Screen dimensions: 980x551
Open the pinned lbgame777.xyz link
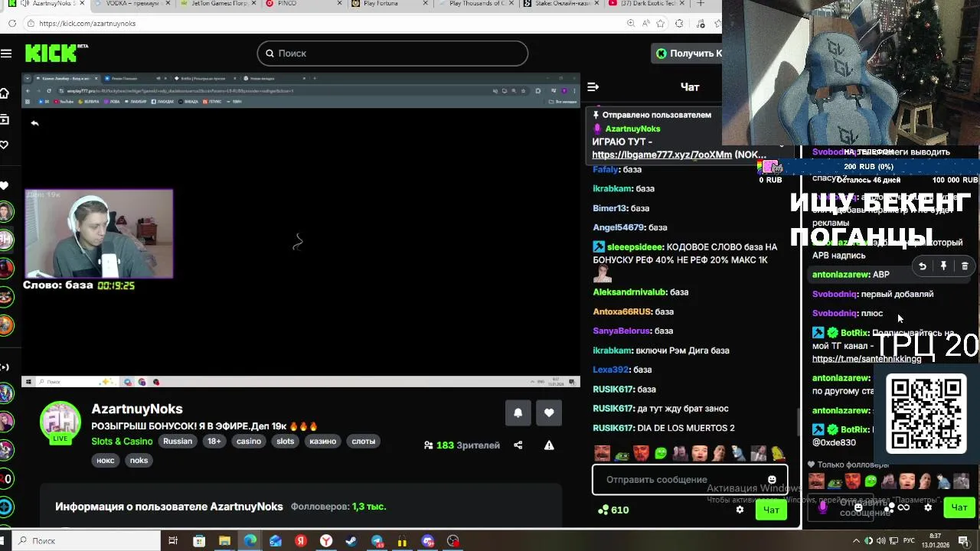661,155
